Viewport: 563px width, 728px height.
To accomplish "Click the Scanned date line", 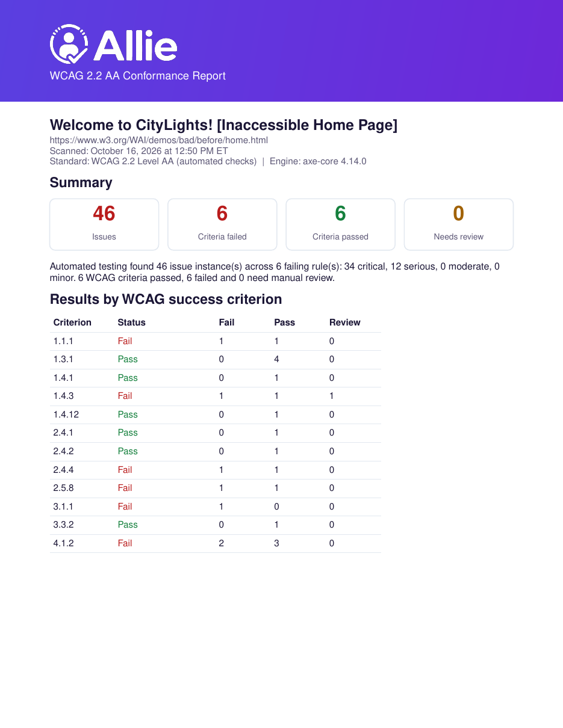I will click(x=138, y=150).
